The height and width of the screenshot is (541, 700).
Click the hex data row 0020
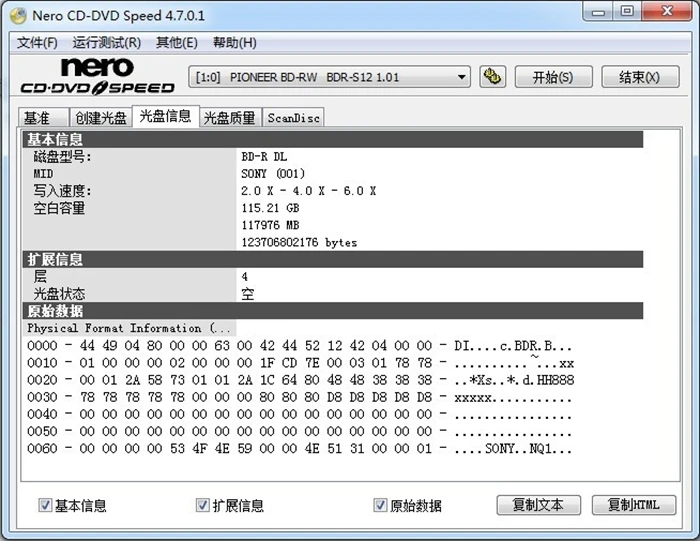tap(300, 380)
